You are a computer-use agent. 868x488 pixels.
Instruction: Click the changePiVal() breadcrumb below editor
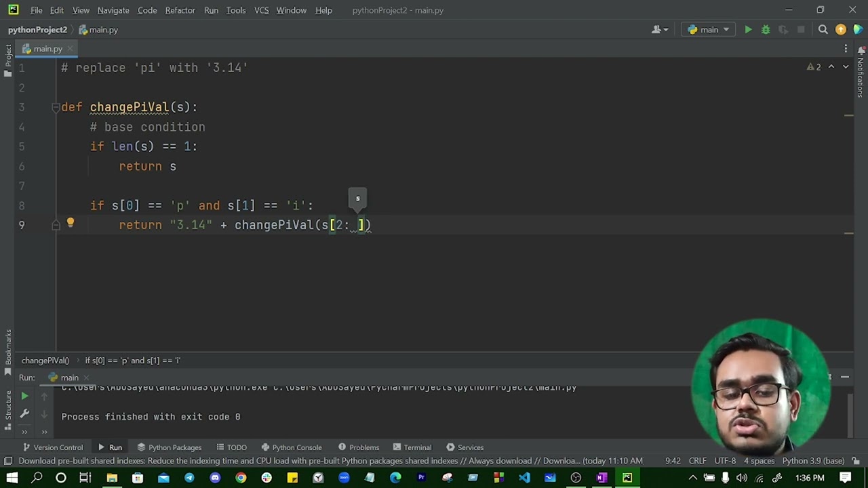(45, 361)
